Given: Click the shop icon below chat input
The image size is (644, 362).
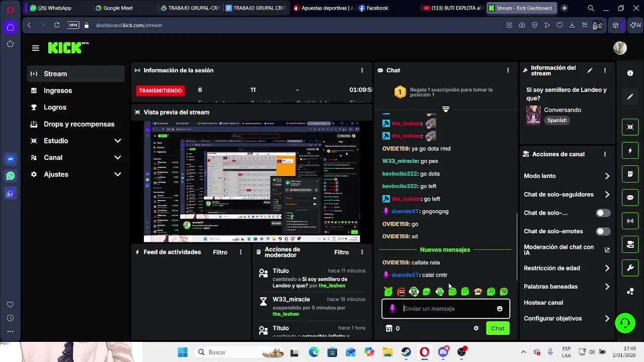Looking at the screenshot, I should [389, 328].
